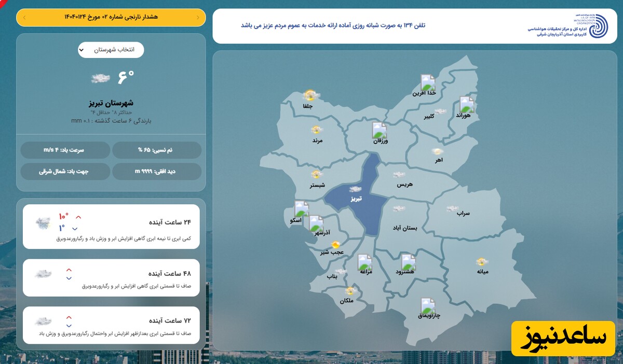Click the up chevron in 72-hour forecast
The width and height of the screenshot is (623, 364).
click(x=69, y=317)
